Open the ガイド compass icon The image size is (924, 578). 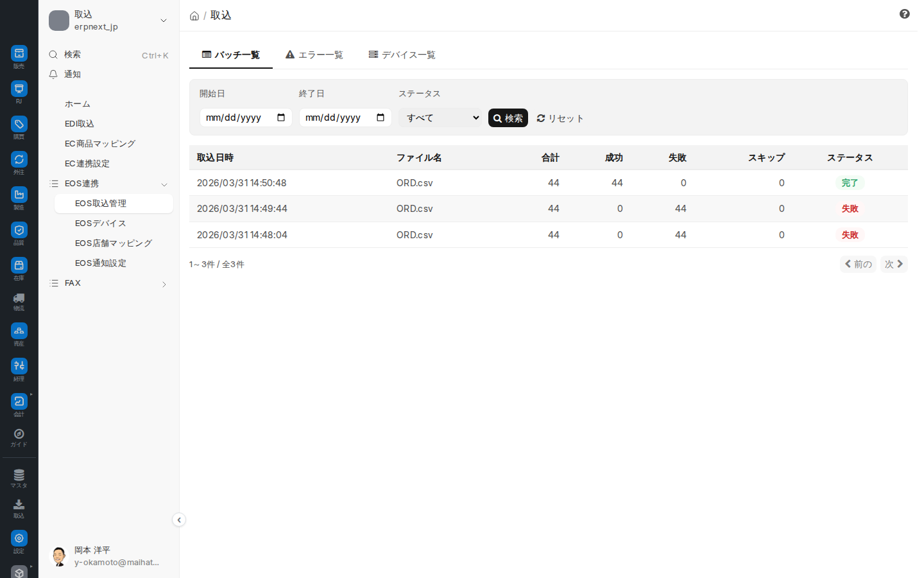[x=19, y=434]
